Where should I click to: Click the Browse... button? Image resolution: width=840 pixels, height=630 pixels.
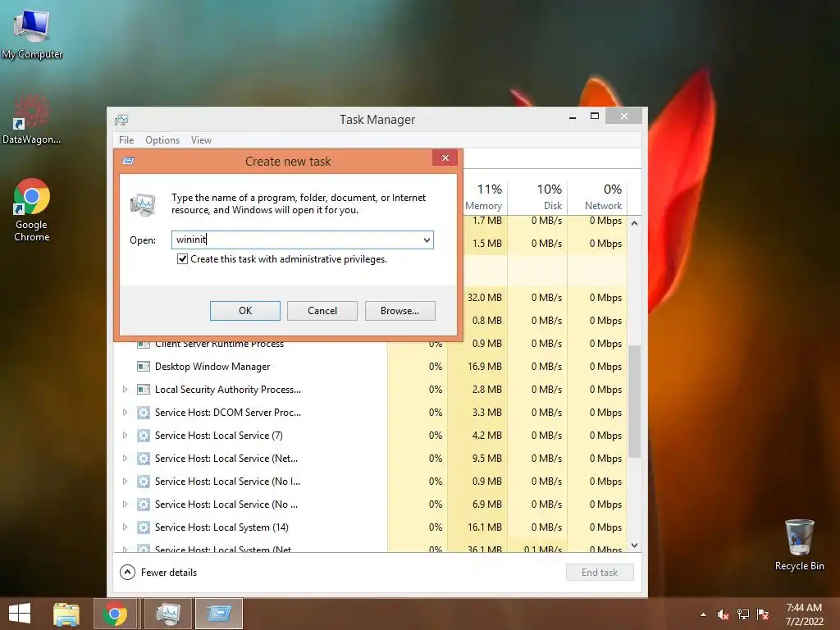click(399, 311)
